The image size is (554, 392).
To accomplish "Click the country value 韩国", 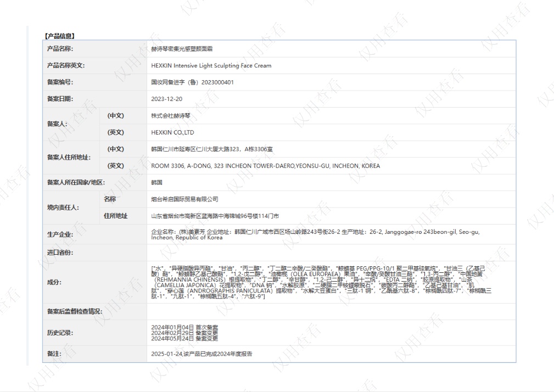I will [157, 183].
